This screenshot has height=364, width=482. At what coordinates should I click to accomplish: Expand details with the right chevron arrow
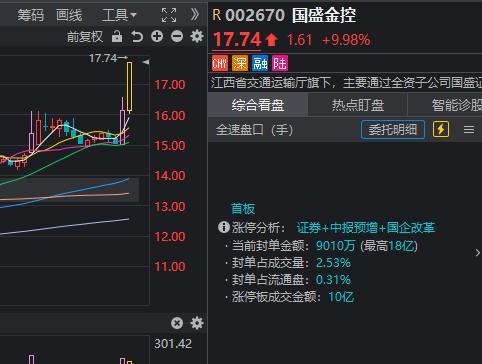[x=478, y=253]
